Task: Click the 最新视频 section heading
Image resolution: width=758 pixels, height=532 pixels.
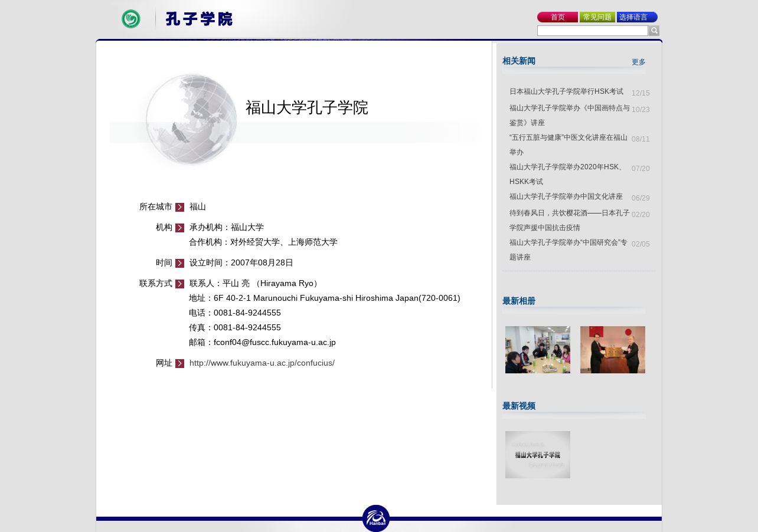Action: click(x=519, y=406)
